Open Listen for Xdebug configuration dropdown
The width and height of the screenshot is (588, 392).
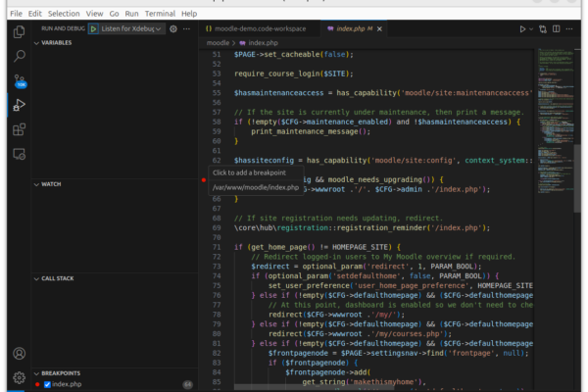click(x=131, y=28)
